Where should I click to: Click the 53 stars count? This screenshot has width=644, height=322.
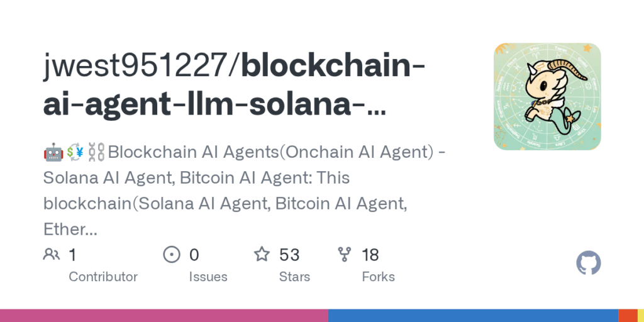[289, 255]
